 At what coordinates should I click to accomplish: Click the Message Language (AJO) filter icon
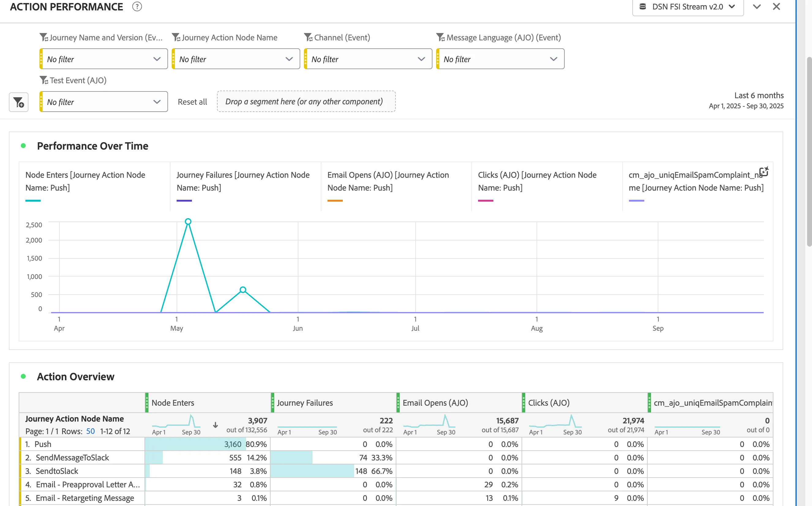[x=440, y=37]
